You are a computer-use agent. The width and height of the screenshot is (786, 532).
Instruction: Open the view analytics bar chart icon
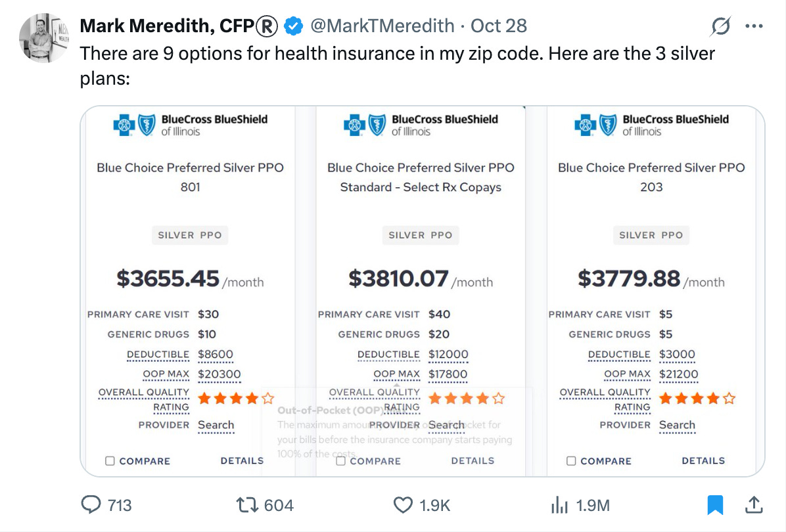click(x=559, y=505)
